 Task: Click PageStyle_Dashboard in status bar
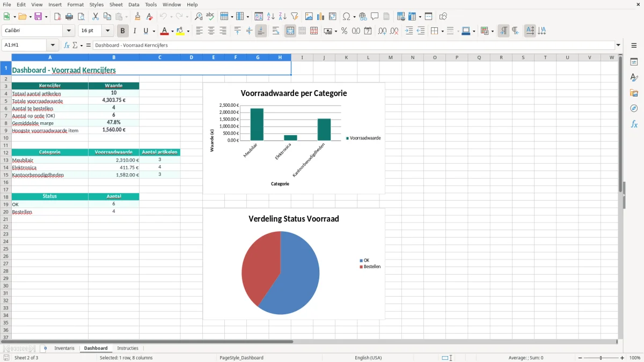[x=241, y=358]
